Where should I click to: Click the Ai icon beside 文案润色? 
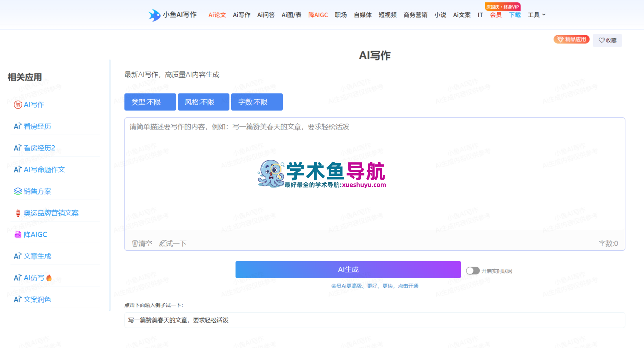point(18,299)
